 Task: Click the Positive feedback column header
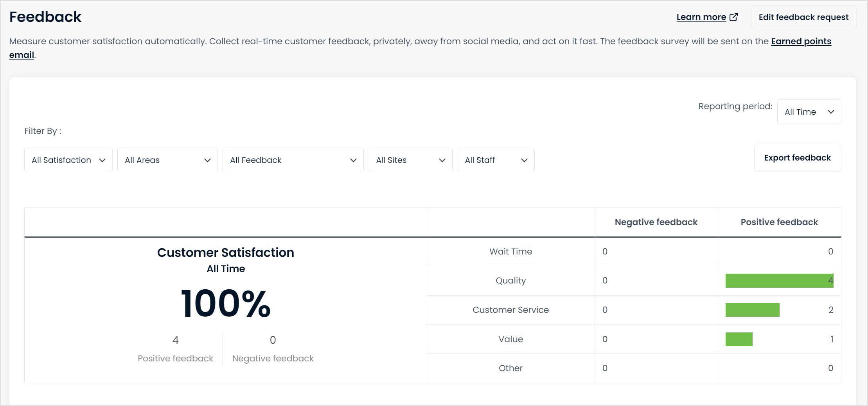(x=779, y=222)
